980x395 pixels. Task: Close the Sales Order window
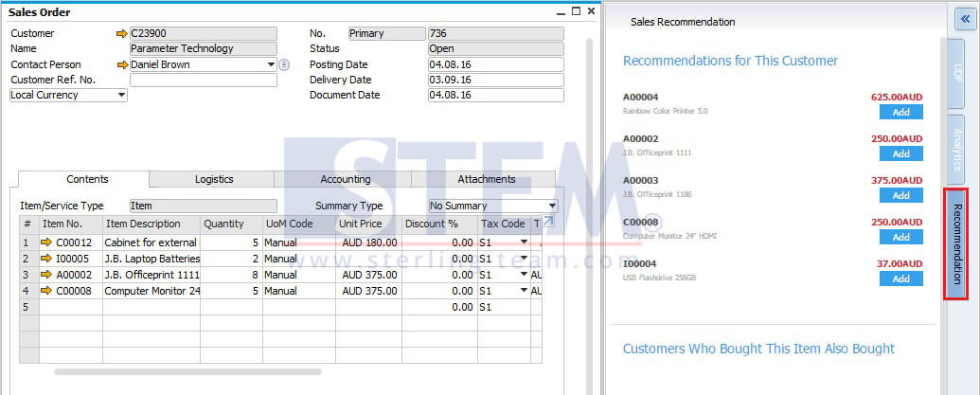(591, 10)
